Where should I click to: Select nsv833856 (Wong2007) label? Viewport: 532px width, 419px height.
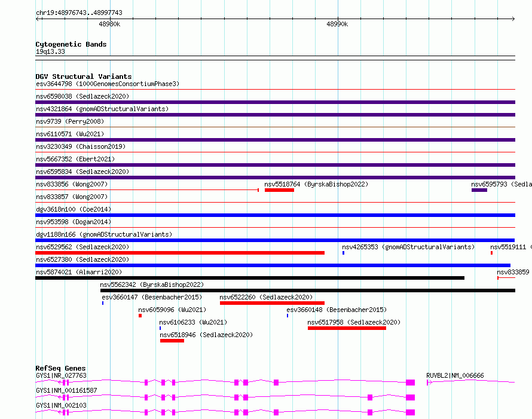pos(72,184)
